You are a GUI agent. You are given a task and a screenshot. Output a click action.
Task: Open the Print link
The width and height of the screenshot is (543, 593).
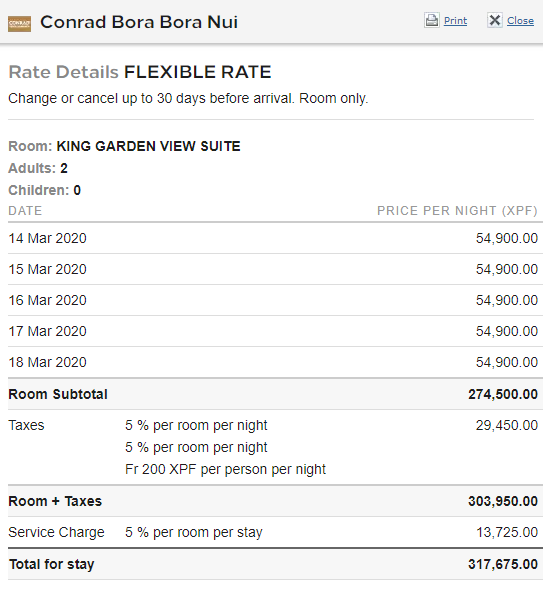[x=455, y=21]
